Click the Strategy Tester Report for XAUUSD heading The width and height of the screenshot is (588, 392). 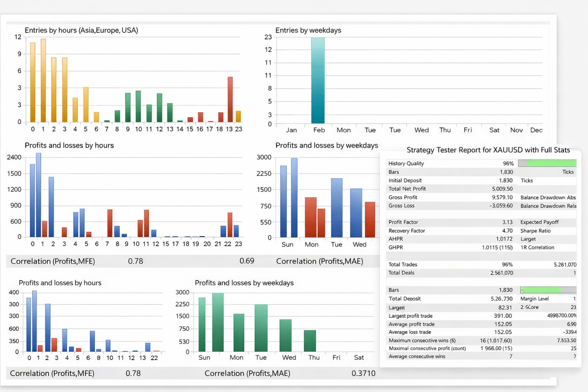click(x=488, y=150)
